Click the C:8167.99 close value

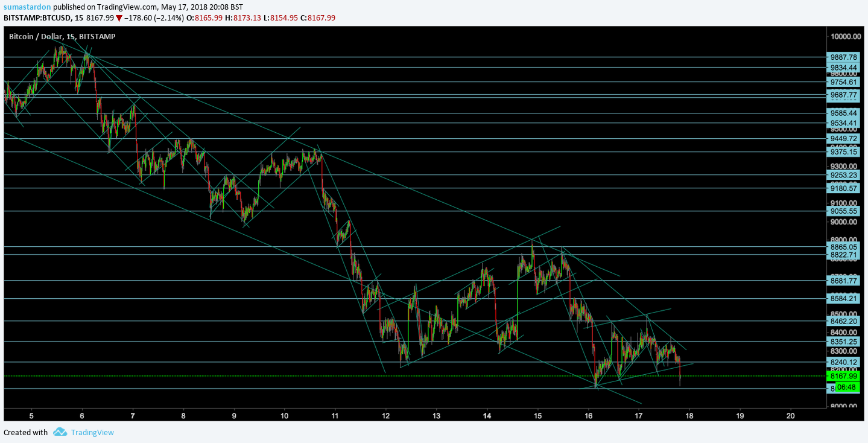pyautogui.click(x=317, y=18)
